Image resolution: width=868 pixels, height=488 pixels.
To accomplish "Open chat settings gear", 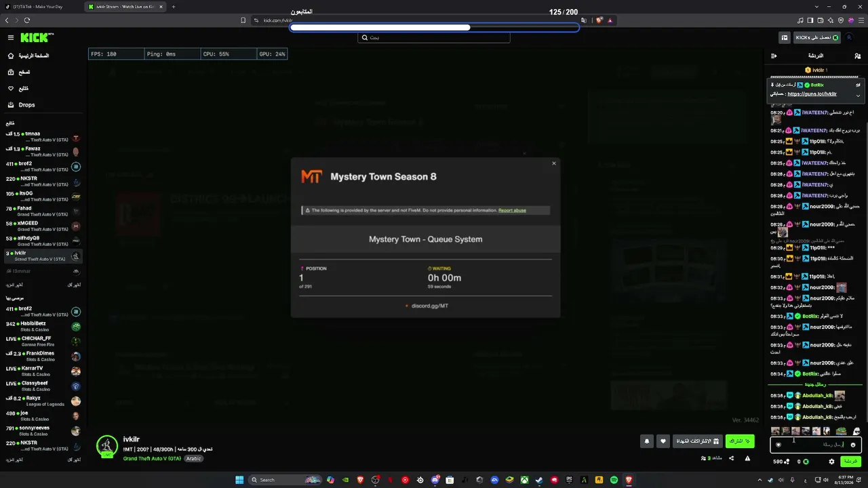I will tap(831, 462).
